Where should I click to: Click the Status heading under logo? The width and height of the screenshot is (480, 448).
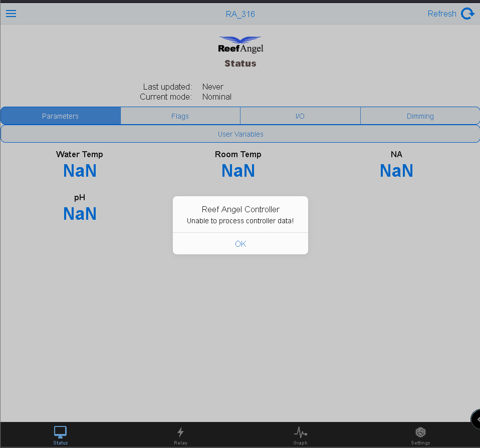(x=241, y=63)
